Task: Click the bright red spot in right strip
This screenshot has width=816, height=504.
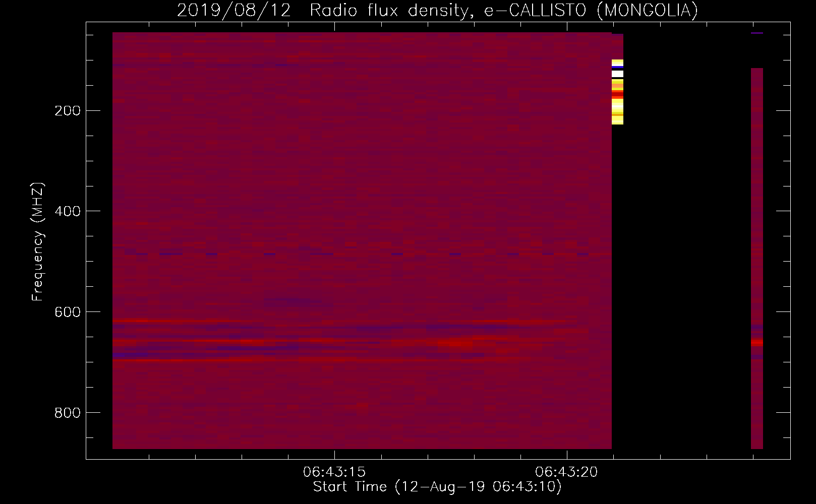Action: (757, 342)
